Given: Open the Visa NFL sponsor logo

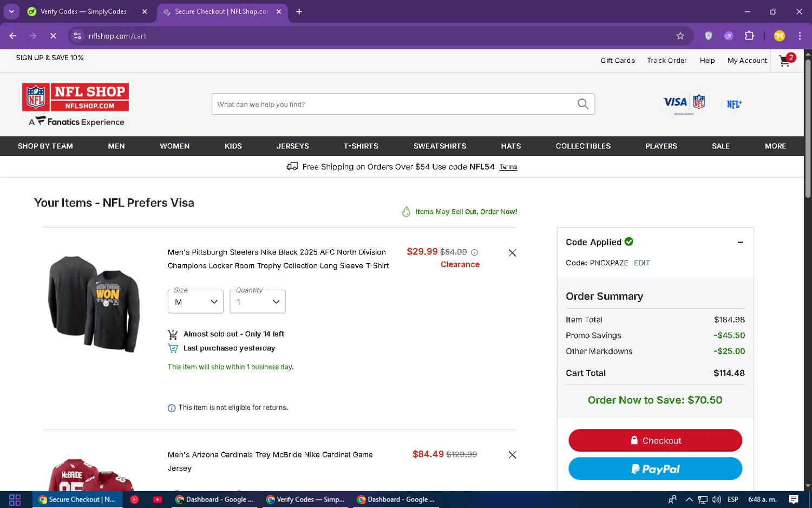Looking at the screenshot, I should coord(684,103).
